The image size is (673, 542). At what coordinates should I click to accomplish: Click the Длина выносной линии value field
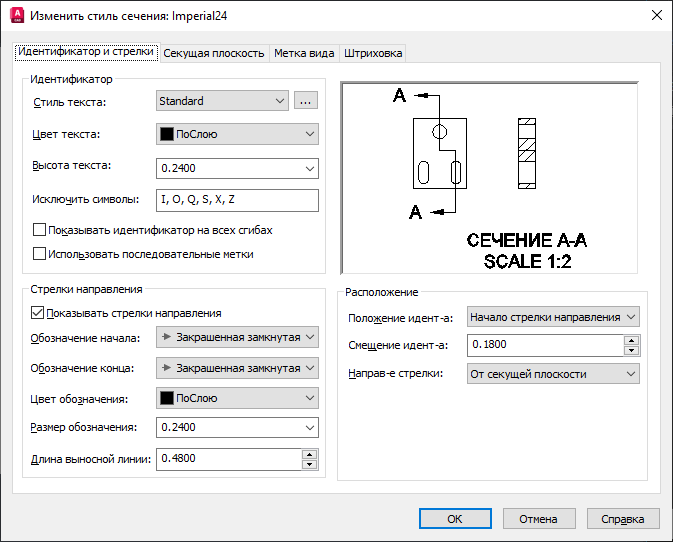tap(229, 459)
